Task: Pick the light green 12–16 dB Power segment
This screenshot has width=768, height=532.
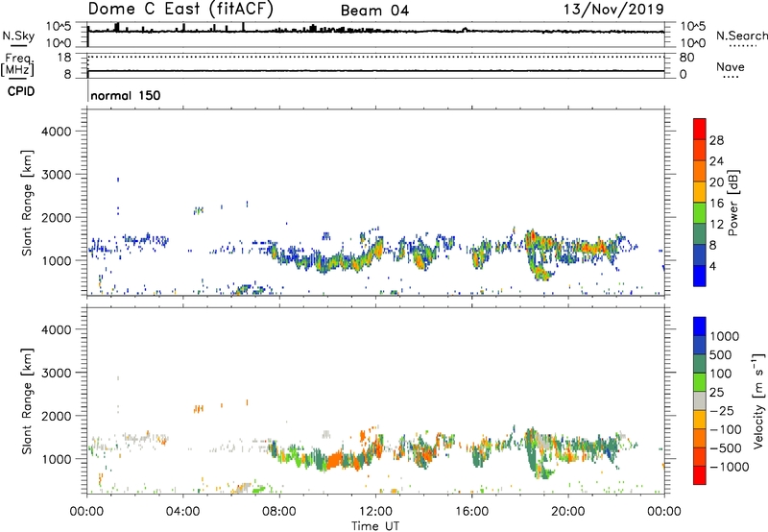Action: [700, 212]
